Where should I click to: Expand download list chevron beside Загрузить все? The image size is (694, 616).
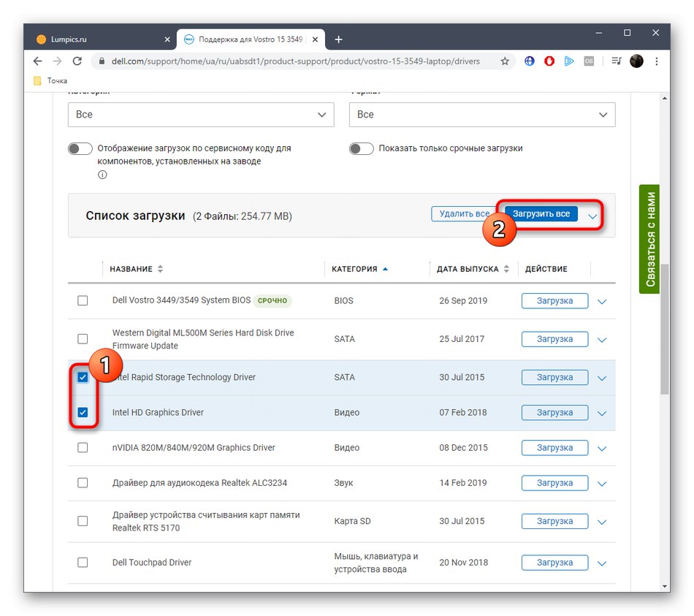click(x=592, y=216)
